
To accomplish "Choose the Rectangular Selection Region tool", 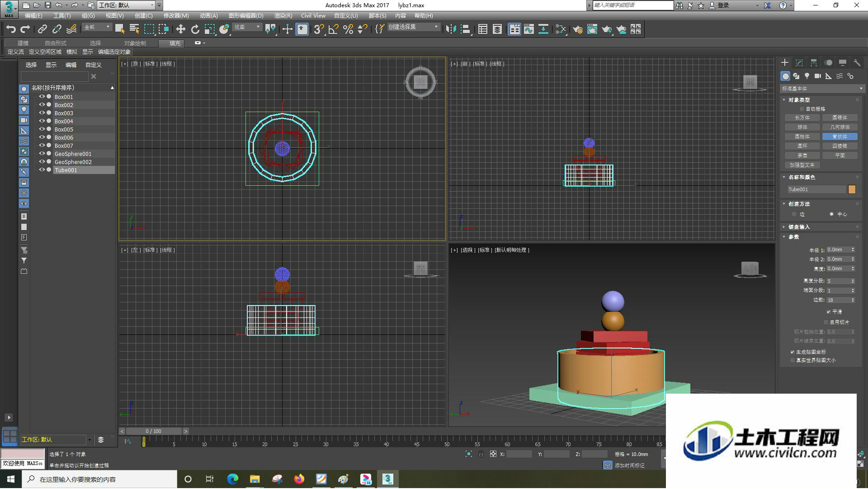I will click(149, 29).
